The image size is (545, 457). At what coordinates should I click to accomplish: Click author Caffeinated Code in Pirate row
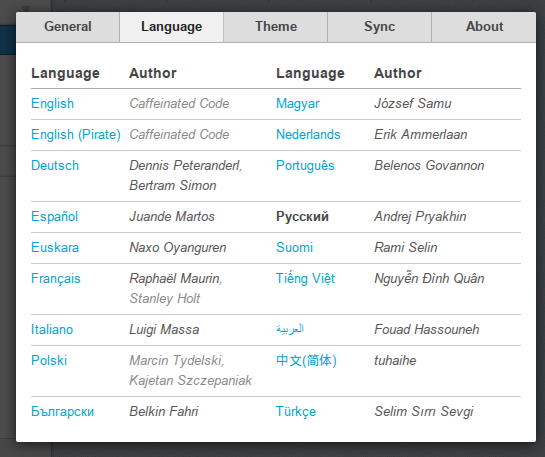pyautogui.click(x=179, y=134)
